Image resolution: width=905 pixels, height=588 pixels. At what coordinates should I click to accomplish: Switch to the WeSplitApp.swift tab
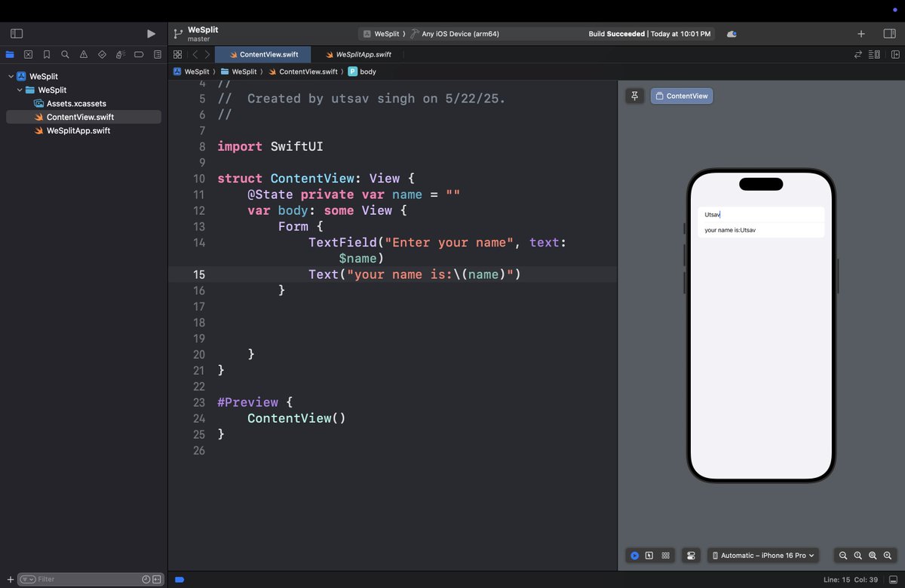[x=358, y=54]
